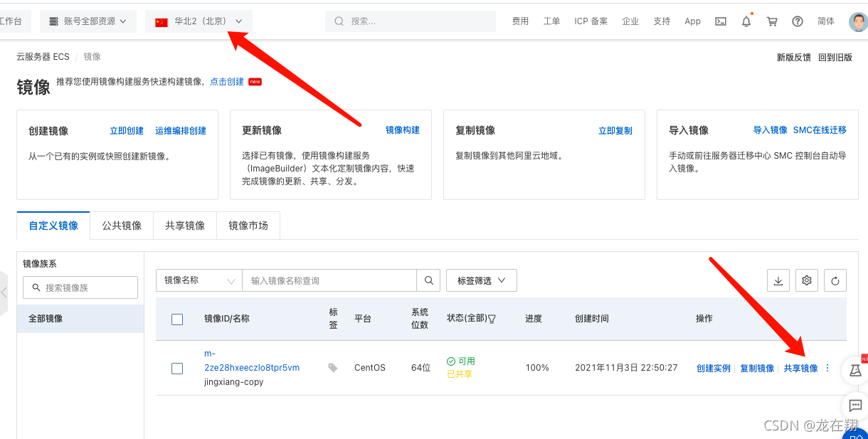Image resolution: width=868 pixels, height=439 pixels.
Task: Click 简体 language switch
Action: (x=826, y=21)
